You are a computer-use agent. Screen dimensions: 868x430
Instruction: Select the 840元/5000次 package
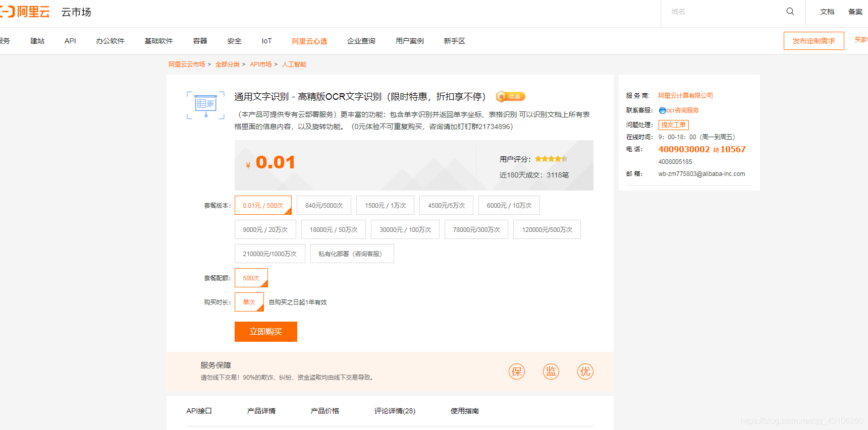324,205
